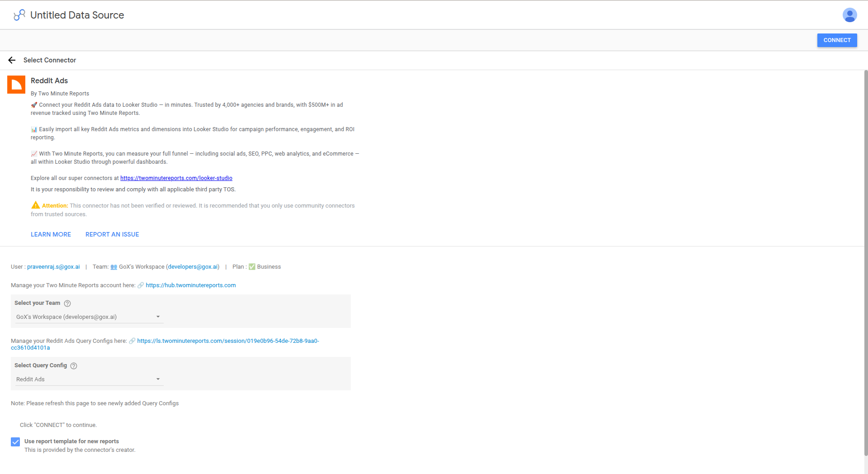This screenshot has width=868, height=474.
Task: Click the By Two Minute Reports text
Action: tap(60, 94)
